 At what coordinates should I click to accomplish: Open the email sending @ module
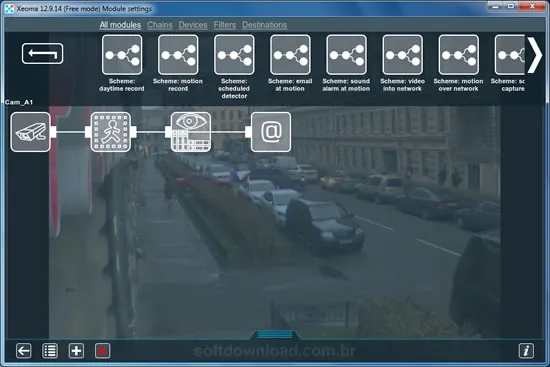tap(271, 132)
